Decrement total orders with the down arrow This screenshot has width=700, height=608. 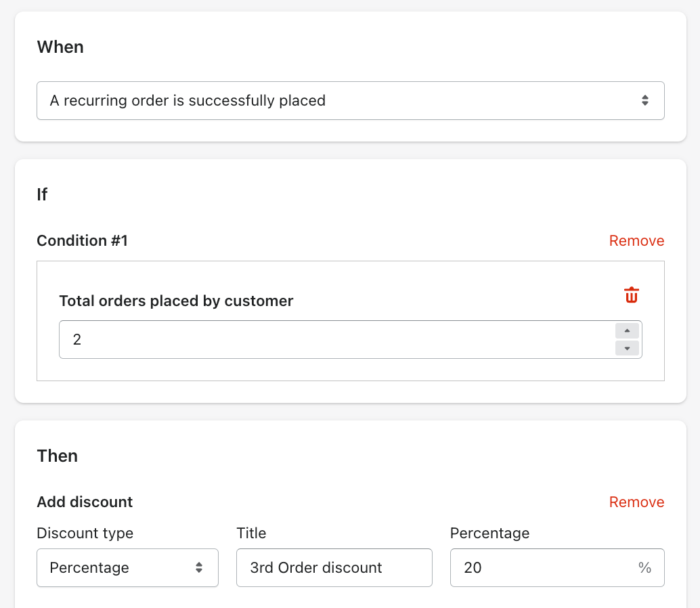[627, 348]
